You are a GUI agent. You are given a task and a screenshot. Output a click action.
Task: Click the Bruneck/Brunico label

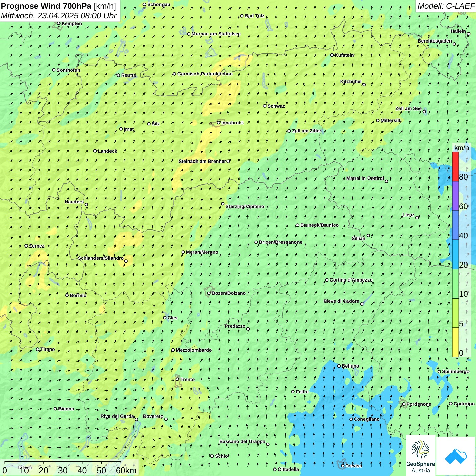click(319, 225)
